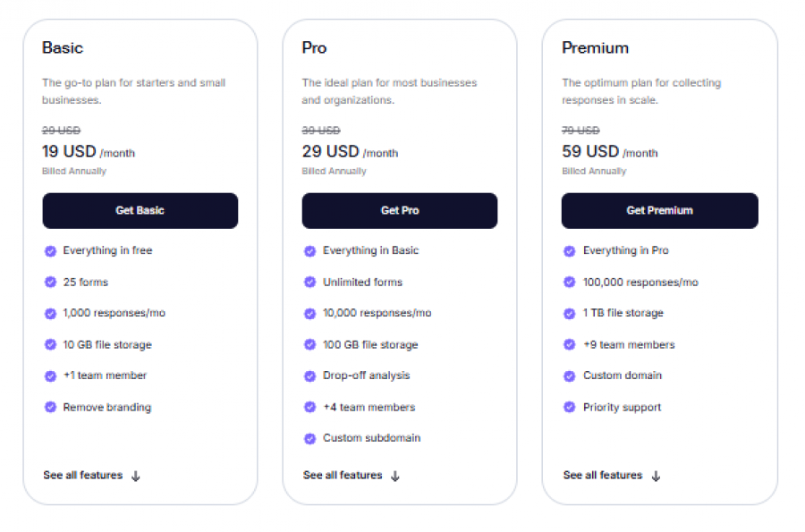Select the checkmark next to Priority support
Viewport: 805px width, 532px height.
click(569, 407)
